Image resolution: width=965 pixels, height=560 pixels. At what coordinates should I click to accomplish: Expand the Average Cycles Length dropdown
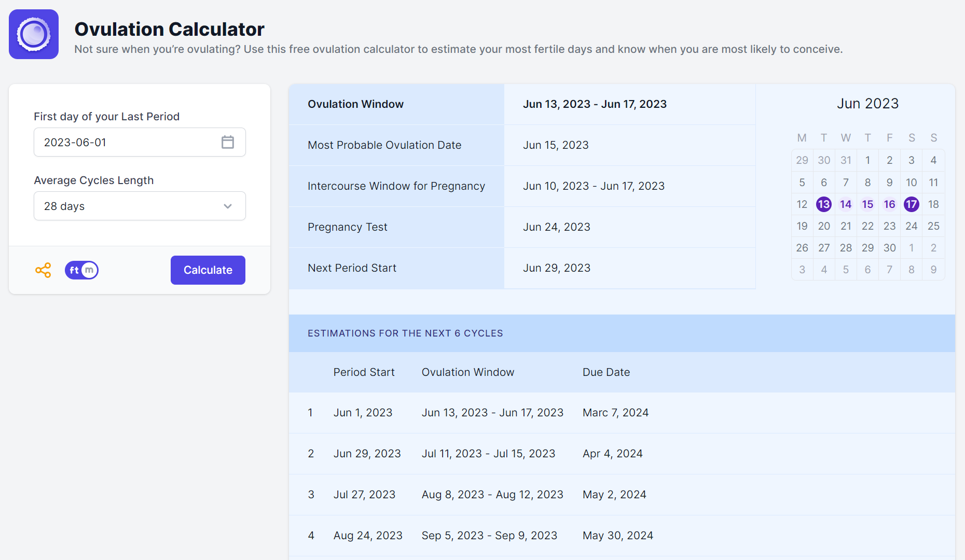click(x=140, y=206)
